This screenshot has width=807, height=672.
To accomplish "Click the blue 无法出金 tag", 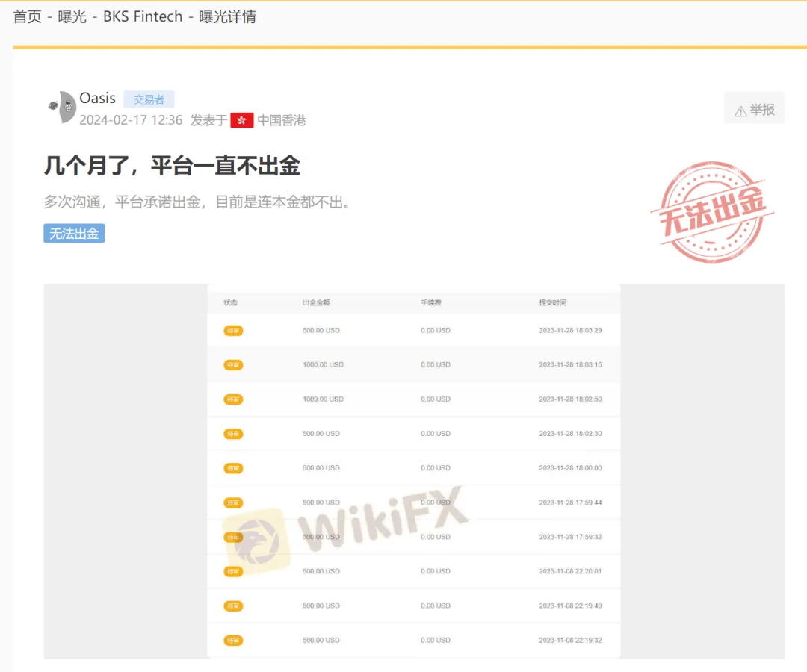I will pyautogui.click(x=74, y=234).
